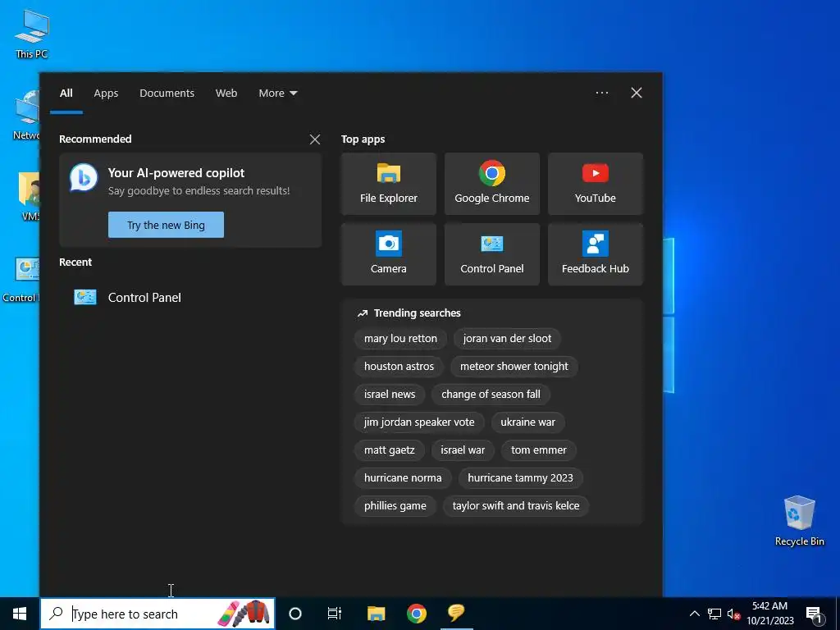Switch to the Documents tab

point(167,94)
